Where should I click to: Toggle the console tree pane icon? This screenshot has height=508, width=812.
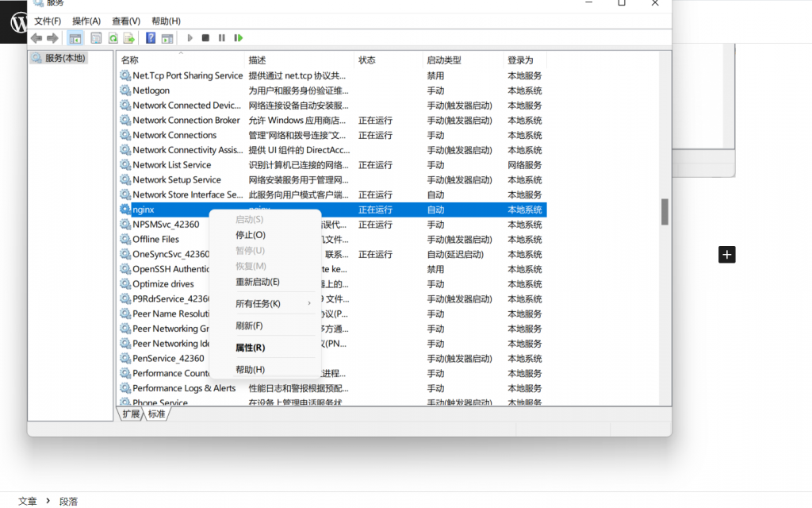[75, 38]
